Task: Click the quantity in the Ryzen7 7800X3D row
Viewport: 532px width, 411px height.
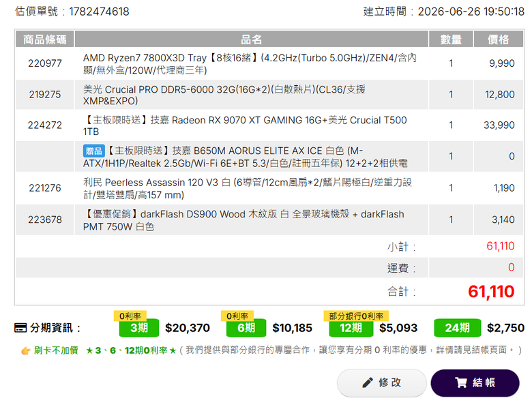Action: (x=451, y=63)
